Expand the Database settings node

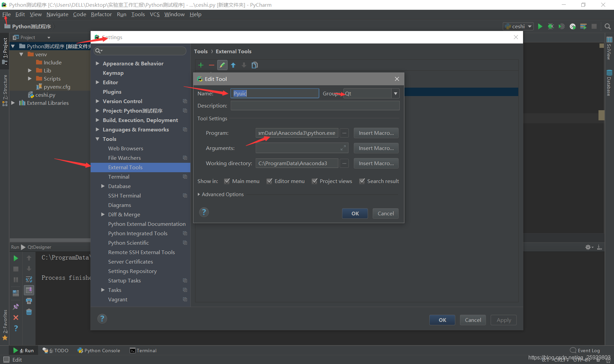pyautogui.click(x=103, y=186)
